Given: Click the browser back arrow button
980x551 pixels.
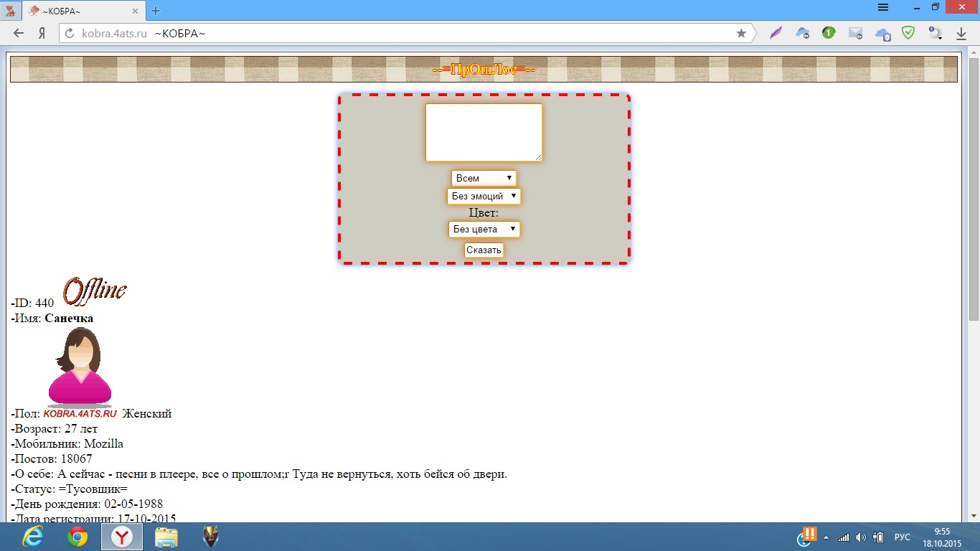Looking at the screenshot, I should (x=19, y=34).
